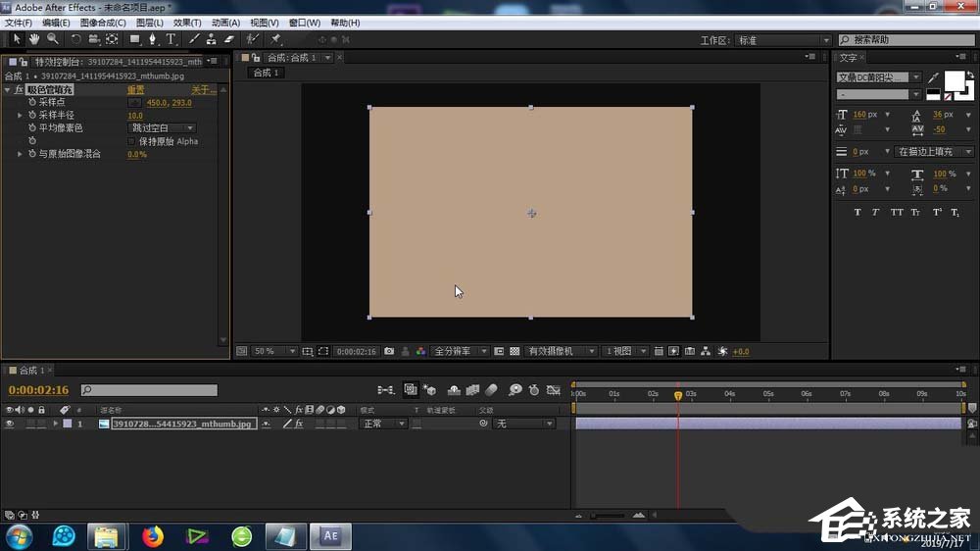Screen dimensions: 980x551
Task: Toggle visibility eye of the mthumb.jpg layer
Action: tap(10, 424)
